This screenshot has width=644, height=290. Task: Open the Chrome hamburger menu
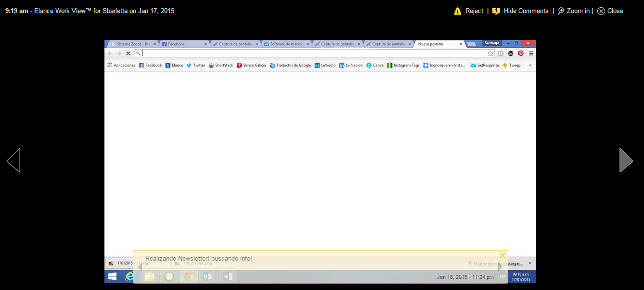(531, 53)
